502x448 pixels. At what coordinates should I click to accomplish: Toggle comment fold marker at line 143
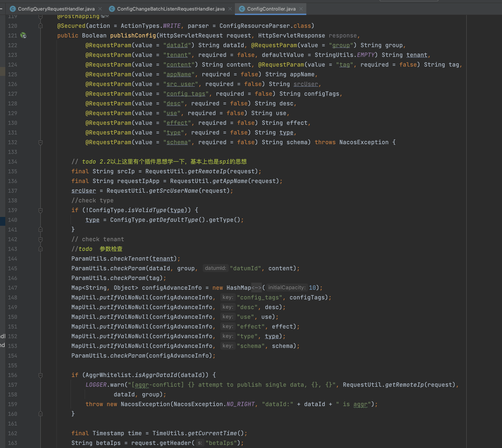41,249
